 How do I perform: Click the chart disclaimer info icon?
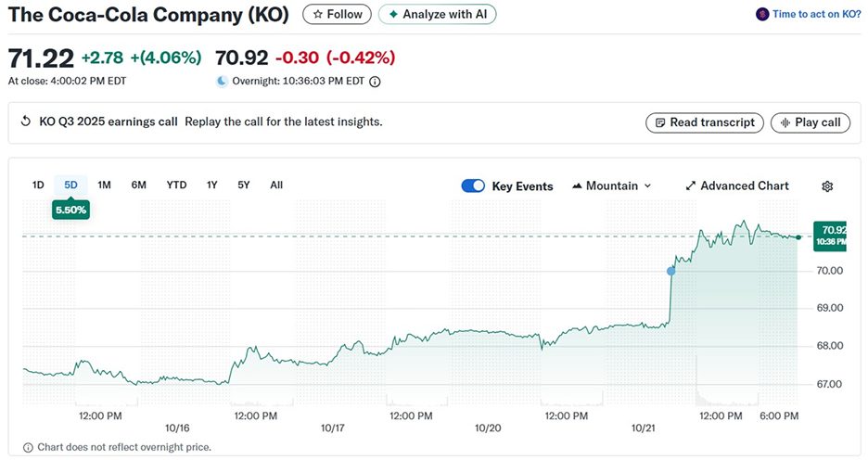28,447
